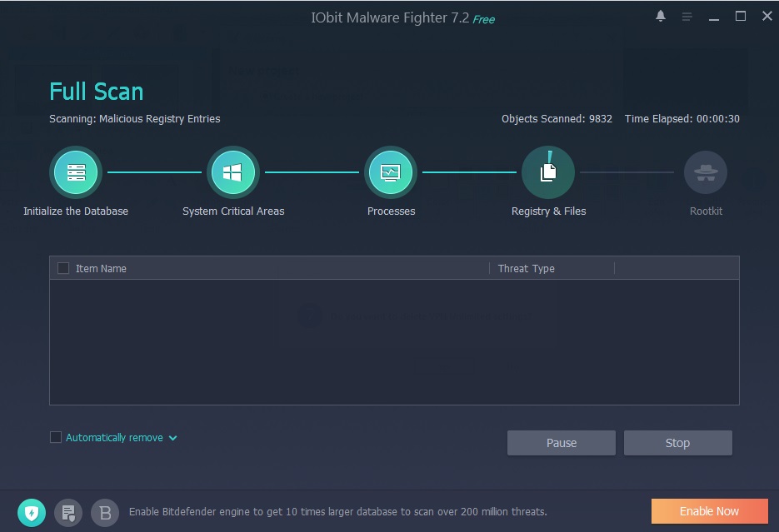Click the Bitdefender B engine icon

[105, 513]
